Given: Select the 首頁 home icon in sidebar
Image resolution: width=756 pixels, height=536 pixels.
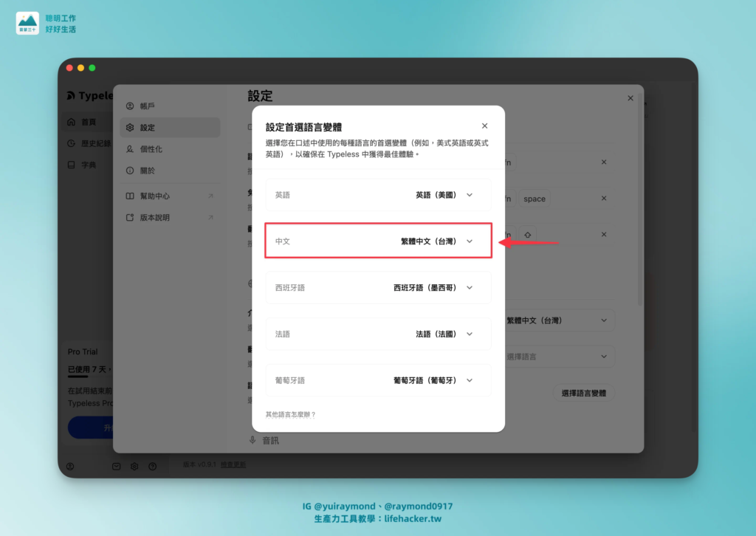Looking at the screenshot, I should 72,122.
